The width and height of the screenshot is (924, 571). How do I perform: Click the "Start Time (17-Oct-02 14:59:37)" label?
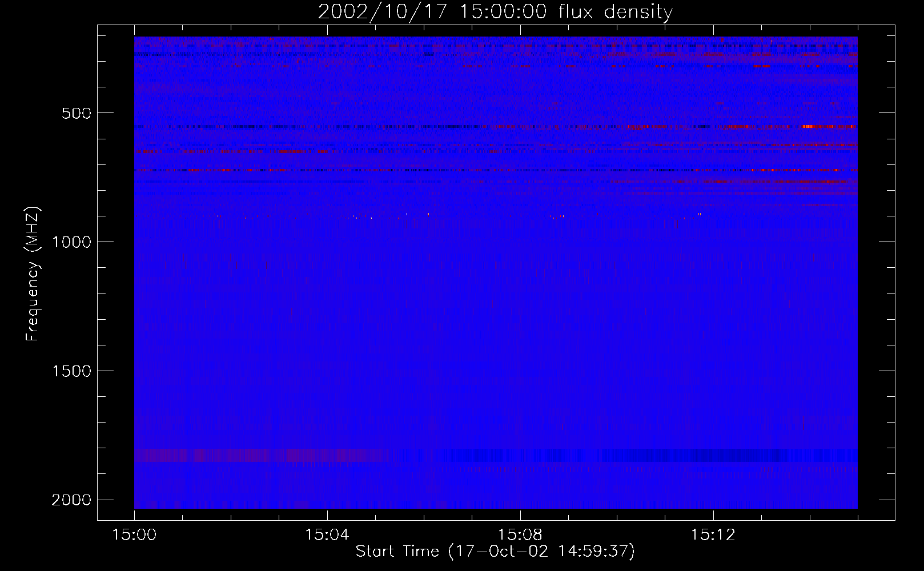[495, 552]
